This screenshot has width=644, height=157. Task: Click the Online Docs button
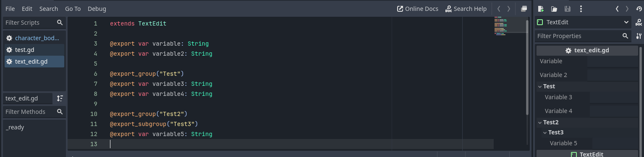click(418, 9)
